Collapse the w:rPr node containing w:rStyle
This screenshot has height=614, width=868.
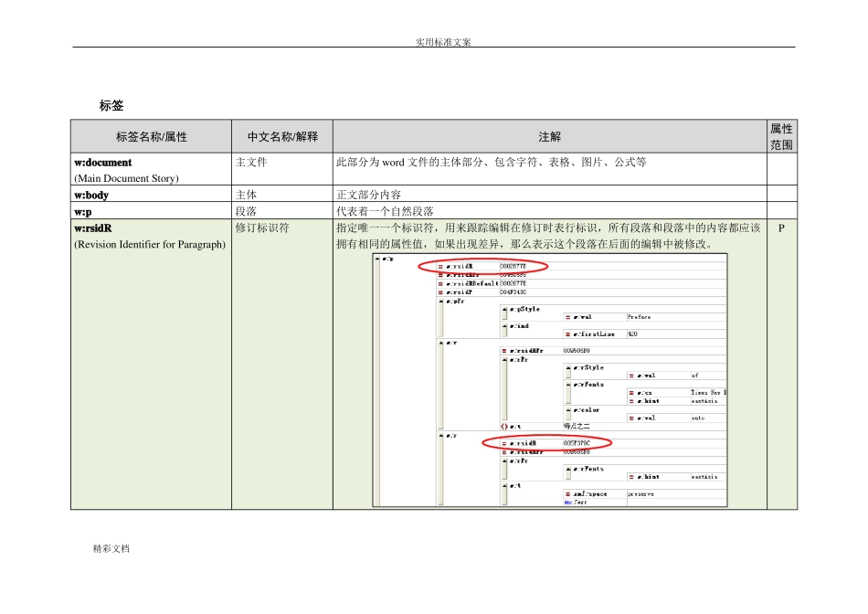(505, 360)
